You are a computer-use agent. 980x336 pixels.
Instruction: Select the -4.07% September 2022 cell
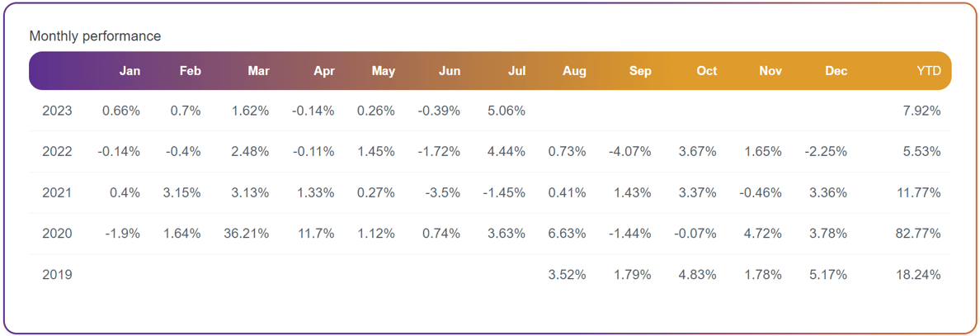[629, 152]
